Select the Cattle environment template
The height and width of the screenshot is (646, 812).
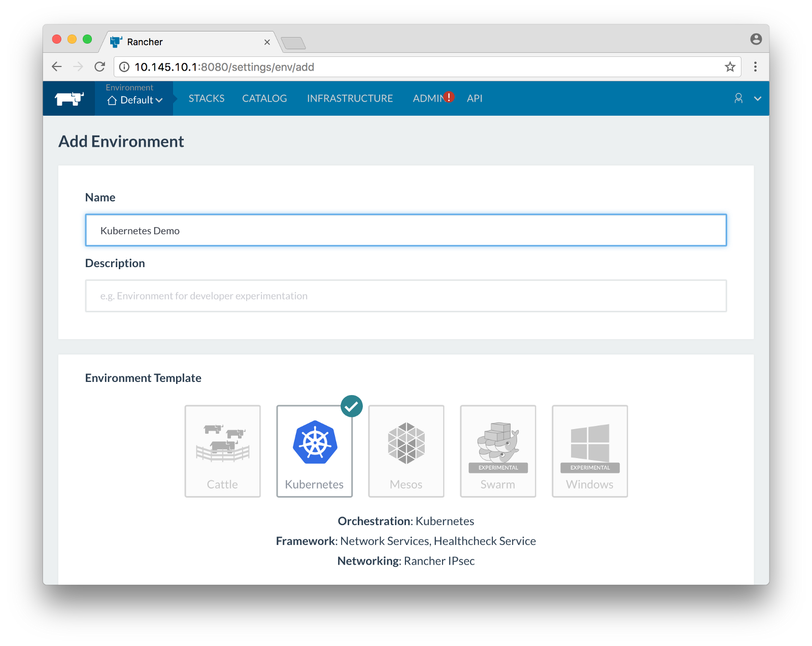click(223, 451)
